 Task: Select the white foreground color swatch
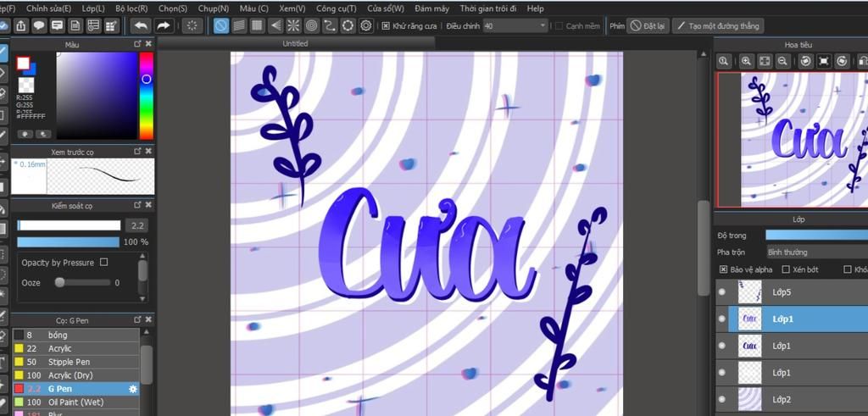click(x=23, y=63)
